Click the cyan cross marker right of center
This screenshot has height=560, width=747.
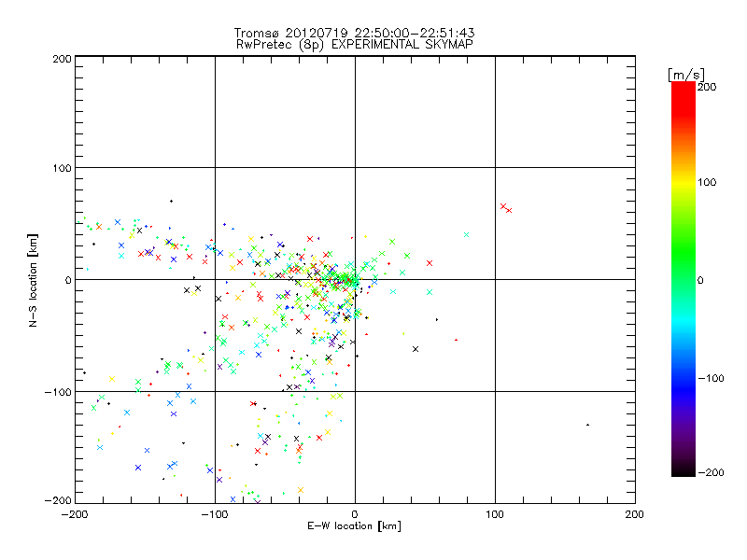(x=466, y=234)
